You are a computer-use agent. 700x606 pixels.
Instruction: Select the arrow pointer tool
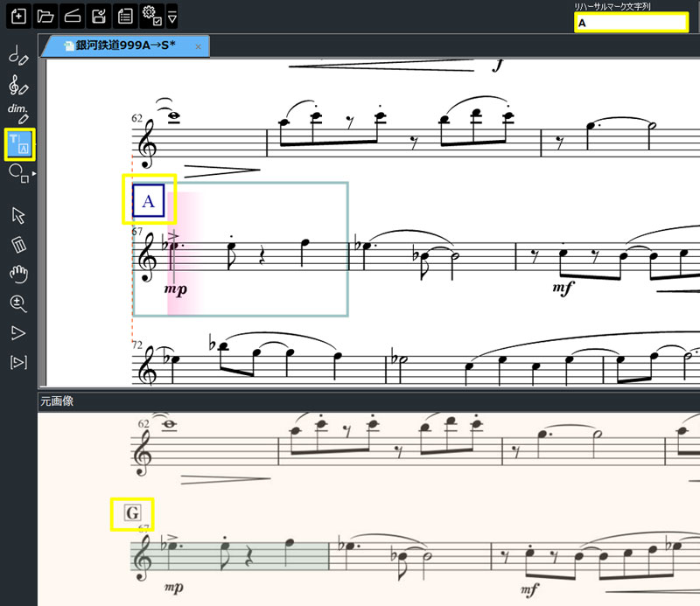click(18, 215)
